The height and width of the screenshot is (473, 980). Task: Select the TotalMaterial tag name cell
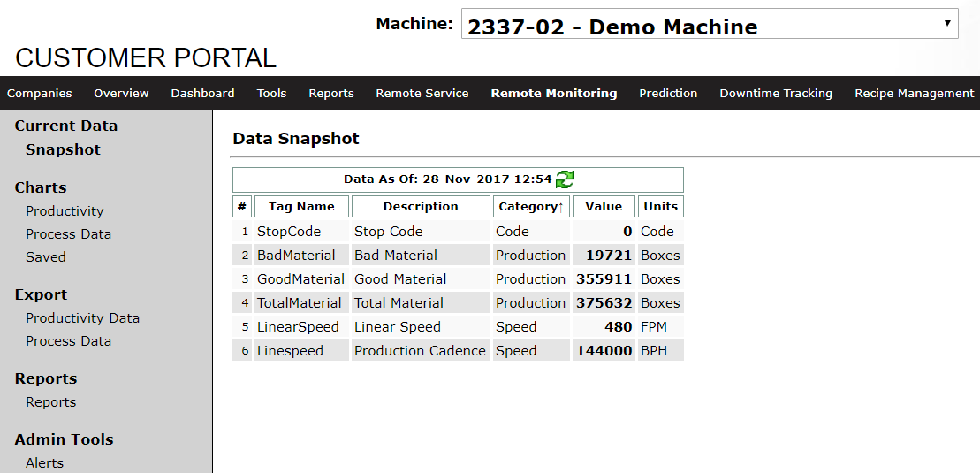point(302,303)
